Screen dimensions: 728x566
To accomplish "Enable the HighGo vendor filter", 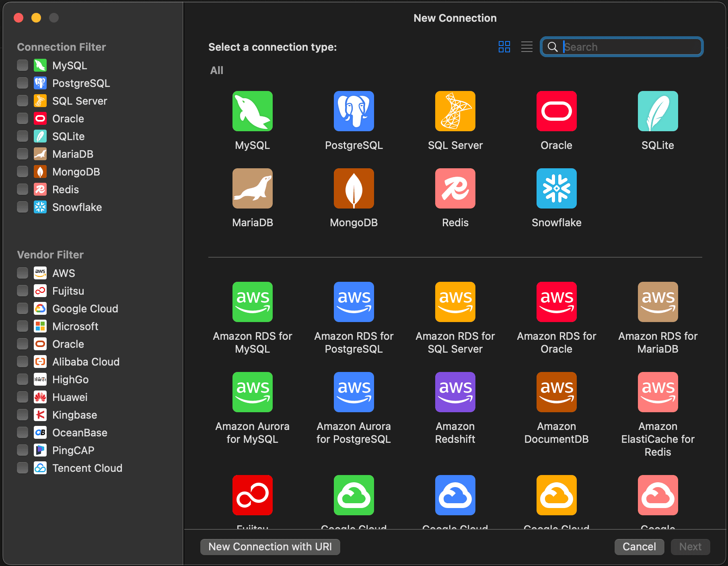I will tap(23, 379).
